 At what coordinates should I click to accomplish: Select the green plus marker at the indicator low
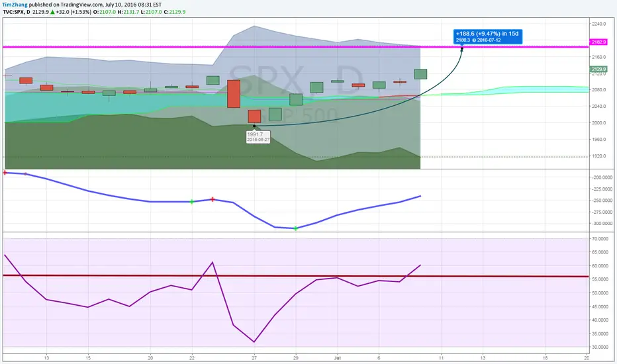[296, 228]
